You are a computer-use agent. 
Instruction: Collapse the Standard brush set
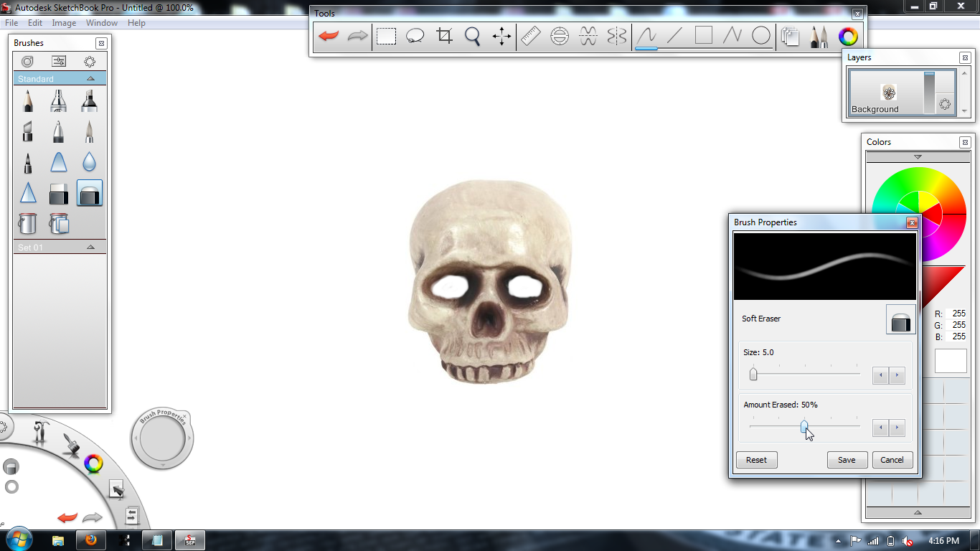(x=90, y=78)
